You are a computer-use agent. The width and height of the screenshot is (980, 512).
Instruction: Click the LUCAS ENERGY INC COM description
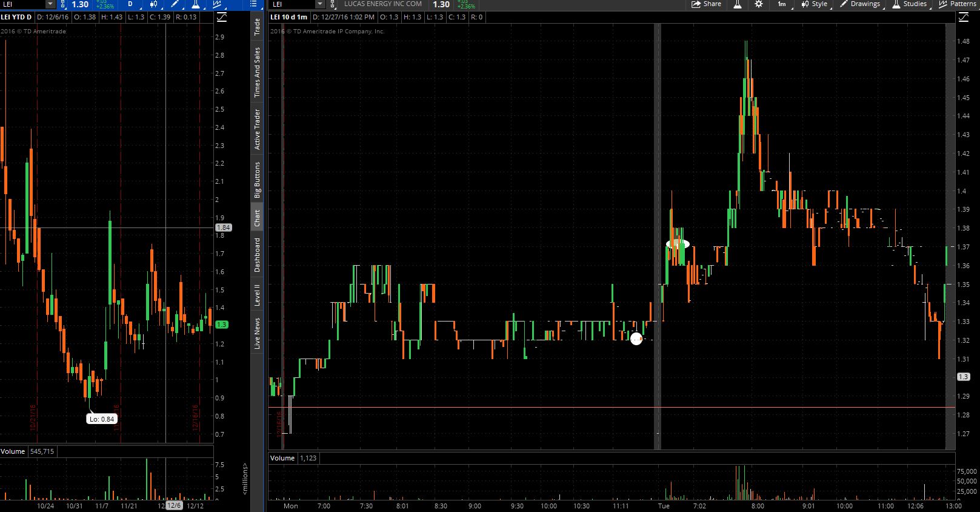pyautogui.click(x=383, y=4)
